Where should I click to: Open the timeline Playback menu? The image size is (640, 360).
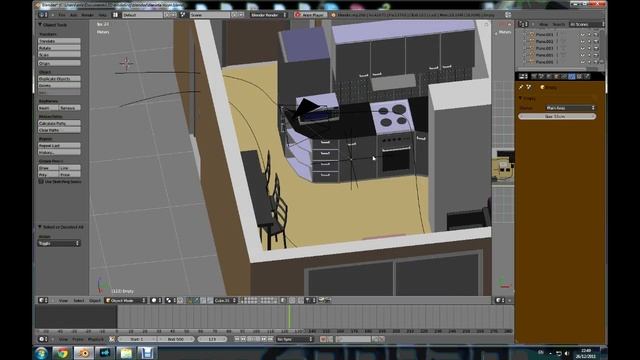pos(96,339)
